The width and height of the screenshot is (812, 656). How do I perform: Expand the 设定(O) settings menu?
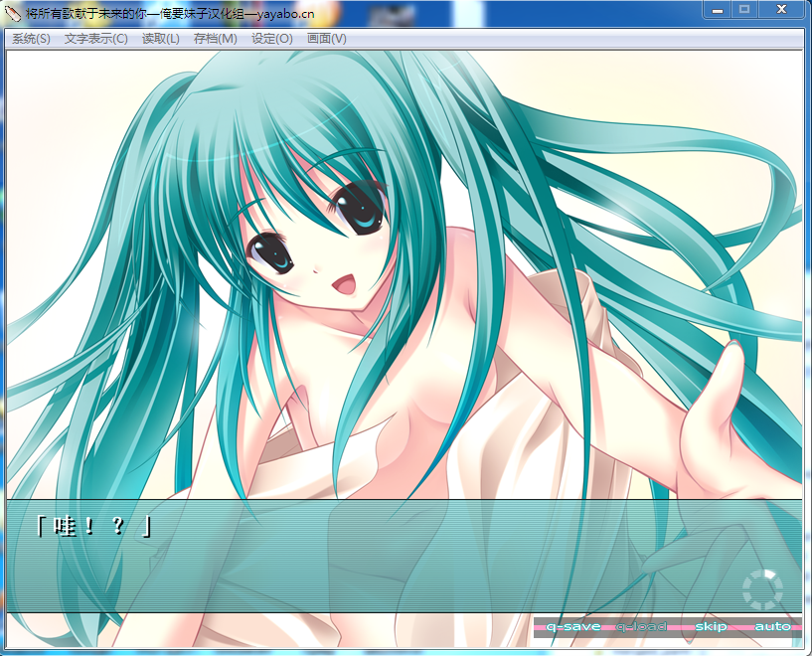click(x=271, y=39)
